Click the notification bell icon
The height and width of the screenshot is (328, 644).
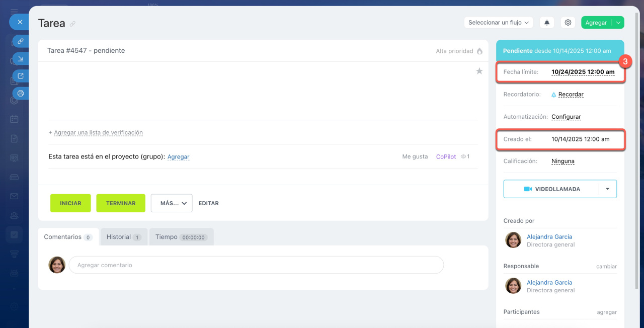(x=547, y=23)
